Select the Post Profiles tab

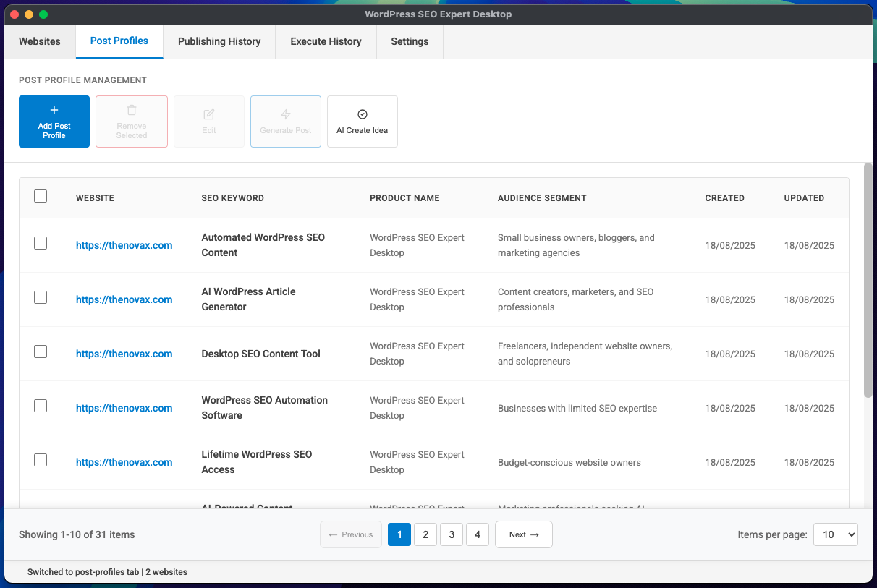click(x=119, y=41)
